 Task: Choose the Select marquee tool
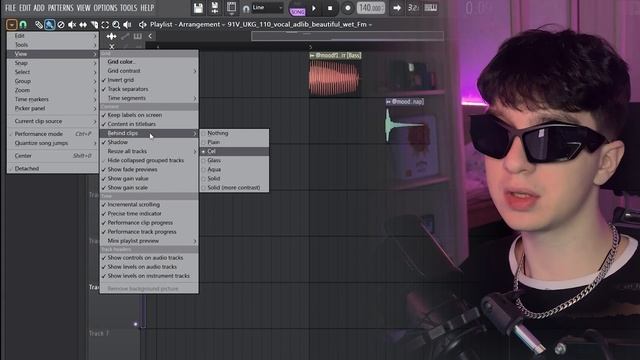(x=105, y=25)
